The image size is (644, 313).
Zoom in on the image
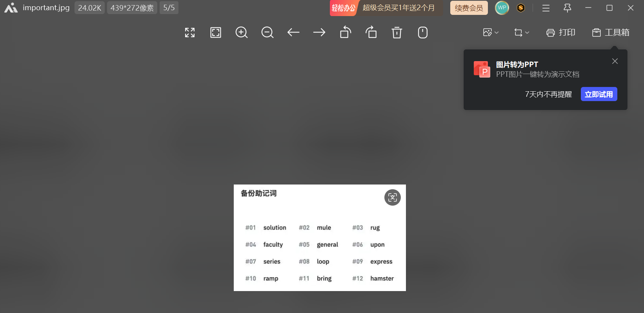(x=242, y=33)
